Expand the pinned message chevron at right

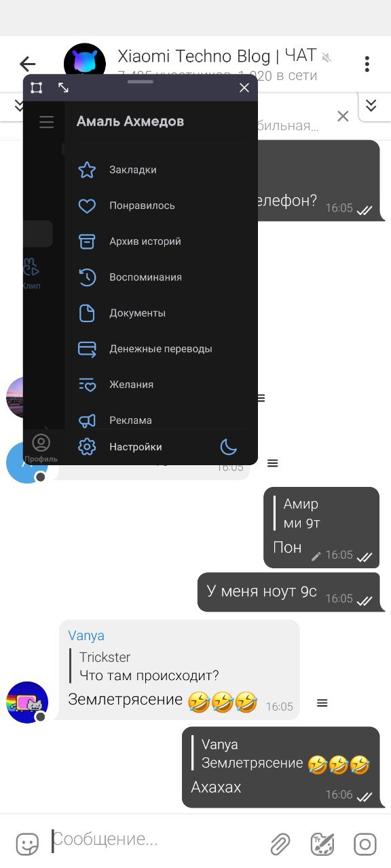pyautogui.click(x=371, y=105)
